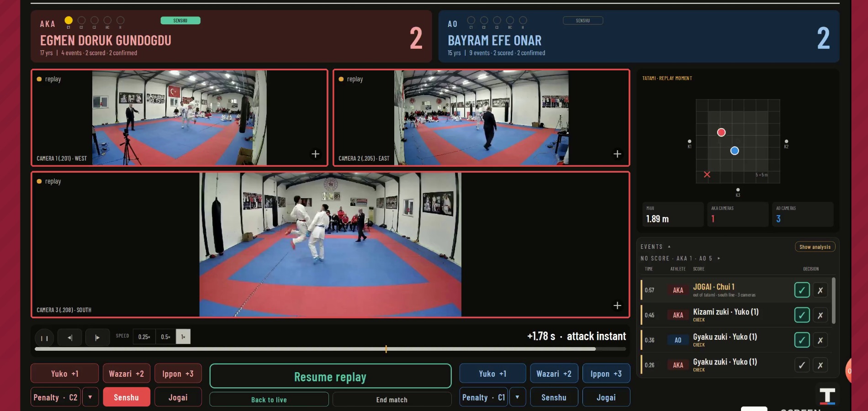Viewport: 868px width, 411px height.
Task: Open AKA penalty type dropdown arrow
Action: 90,397
